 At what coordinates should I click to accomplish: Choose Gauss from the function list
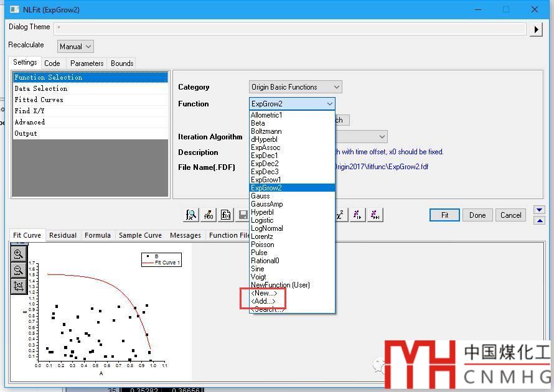tap(260, 196)
